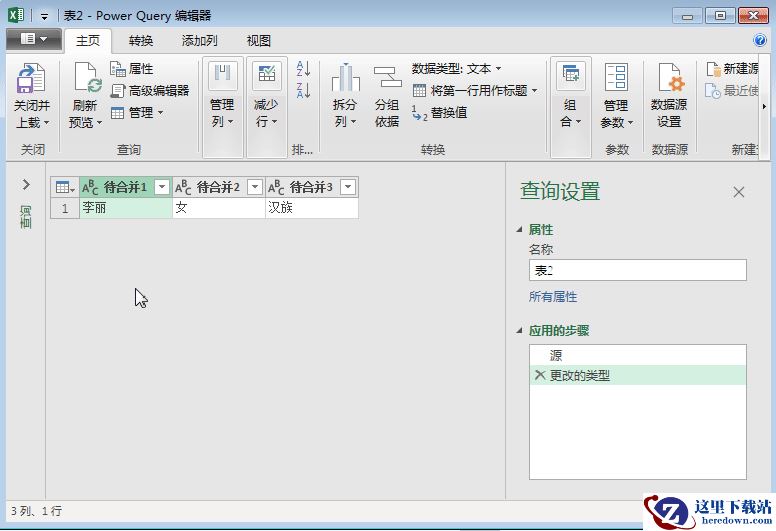Click the query name field 表2
The height and width of the screenshot is (531, 776).
[637, 270]
